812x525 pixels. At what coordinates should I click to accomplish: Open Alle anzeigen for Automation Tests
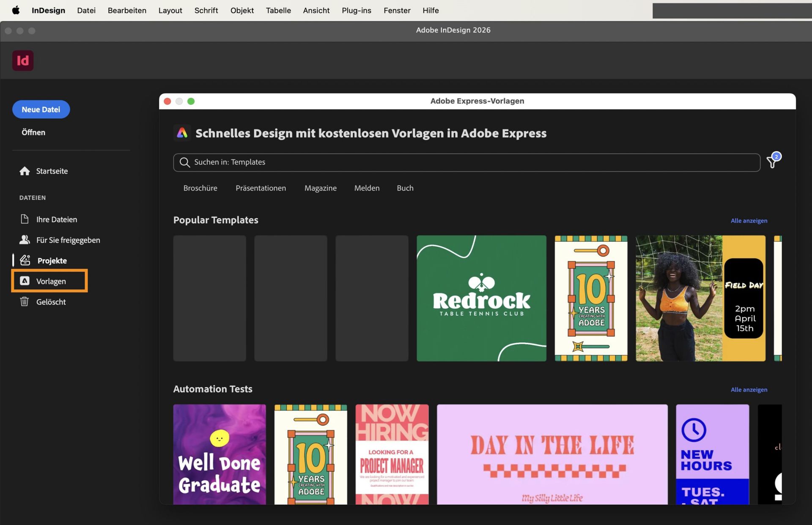coord(749,389)
